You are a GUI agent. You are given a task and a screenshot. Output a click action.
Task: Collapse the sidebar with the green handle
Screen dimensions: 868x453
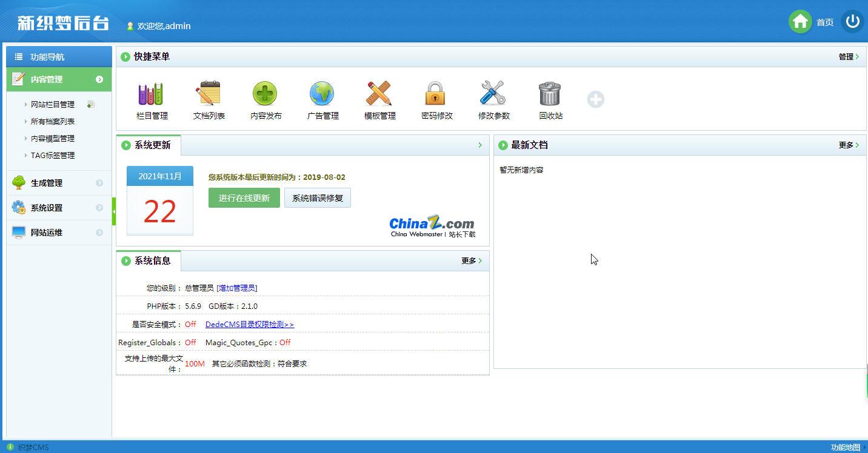(x=114, y=211)
